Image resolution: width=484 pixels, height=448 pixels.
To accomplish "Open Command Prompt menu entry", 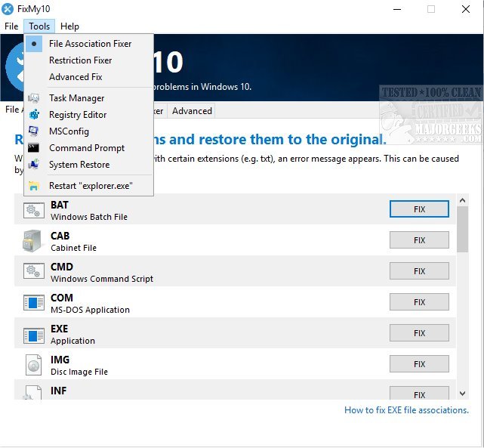I will pos(88,148).
